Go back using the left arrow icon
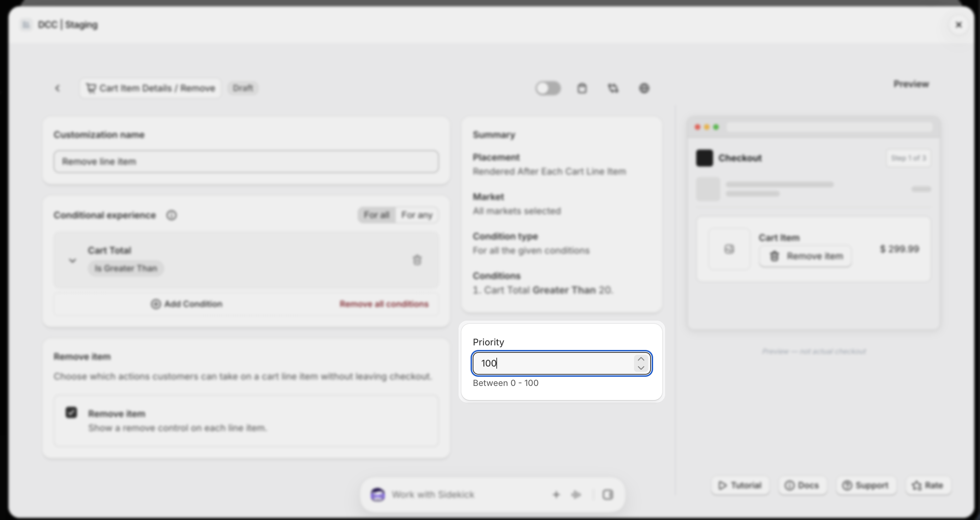 click(x=58, y=88)
